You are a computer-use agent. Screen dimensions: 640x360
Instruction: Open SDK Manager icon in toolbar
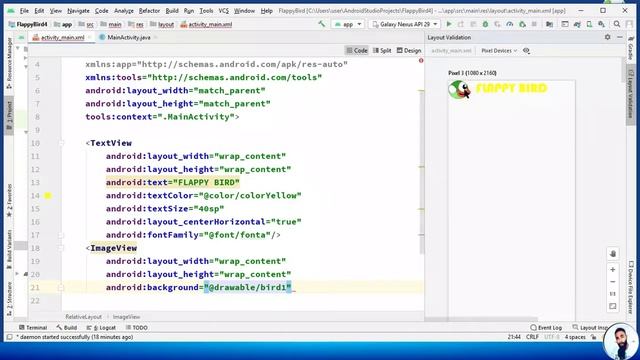coord(601,24)
